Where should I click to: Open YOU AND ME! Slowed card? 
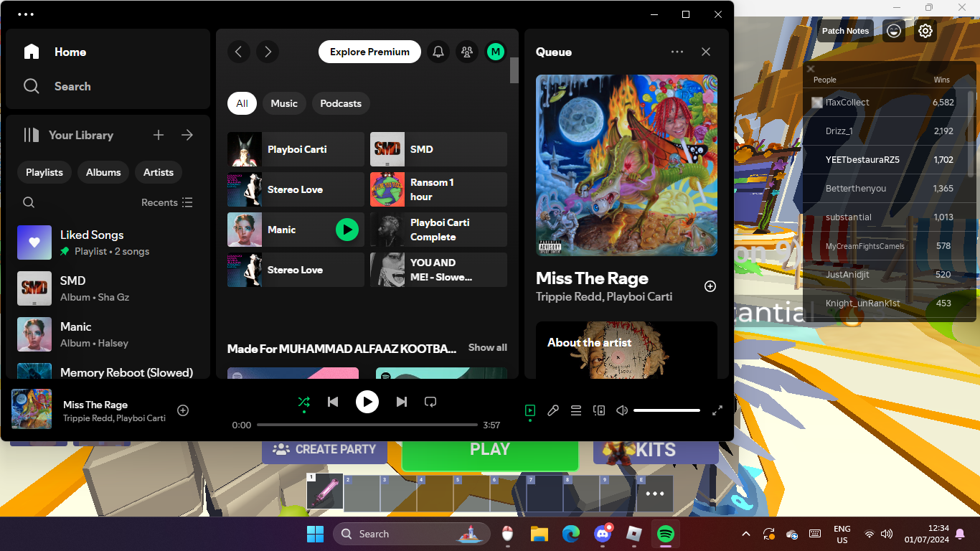coord(438,270)
